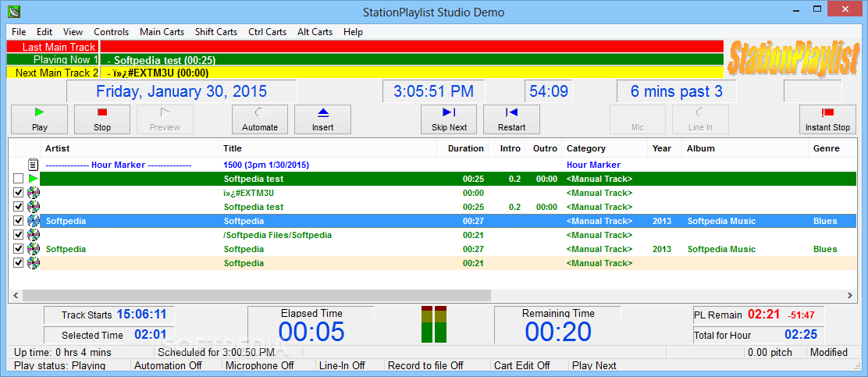Check the box on the playing Softpedia test row

click(x=18, y=179)
